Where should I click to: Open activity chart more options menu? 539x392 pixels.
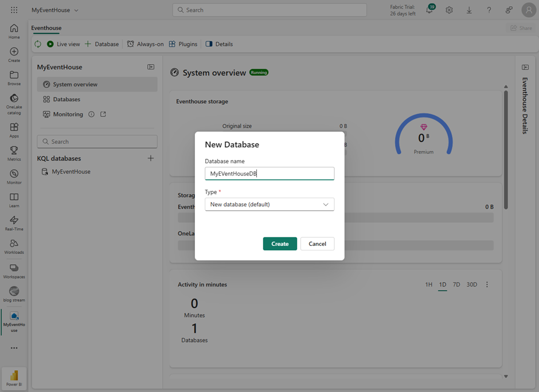click(487, 285)
